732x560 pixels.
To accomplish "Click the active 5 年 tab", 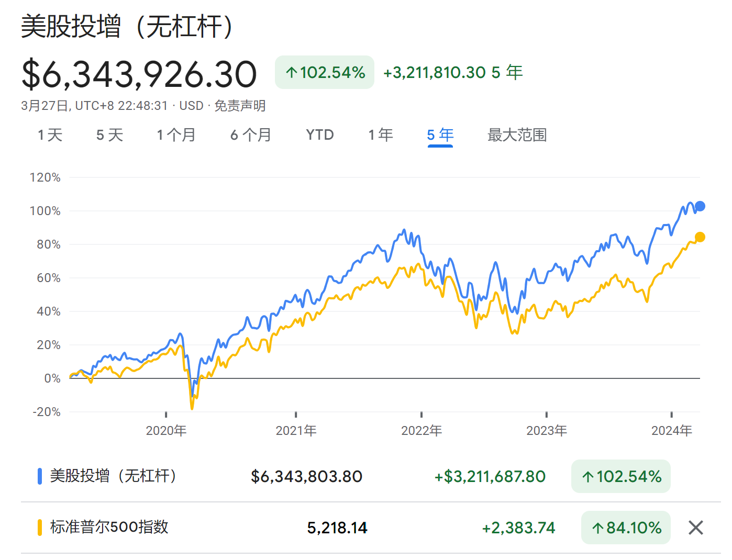I will pyautogui.click(x=440, y=135).
